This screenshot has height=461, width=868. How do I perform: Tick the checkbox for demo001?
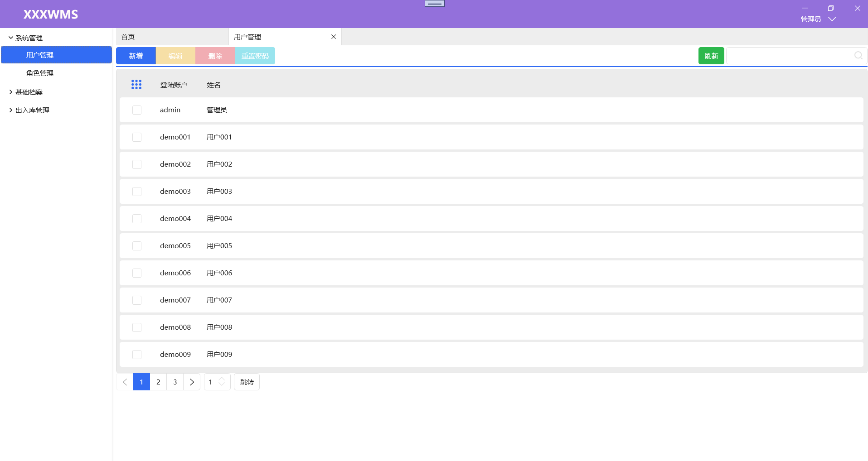point(137,137)
